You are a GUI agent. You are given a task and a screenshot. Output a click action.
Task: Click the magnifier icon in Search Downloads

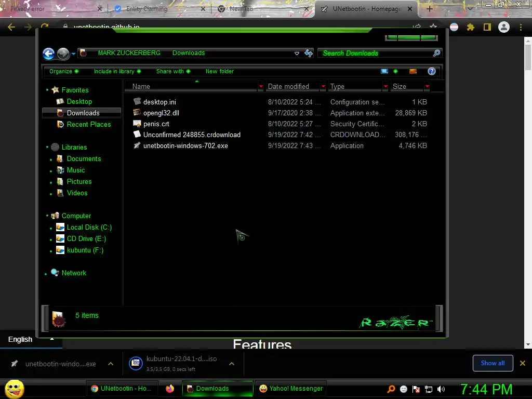pos(436,53)
